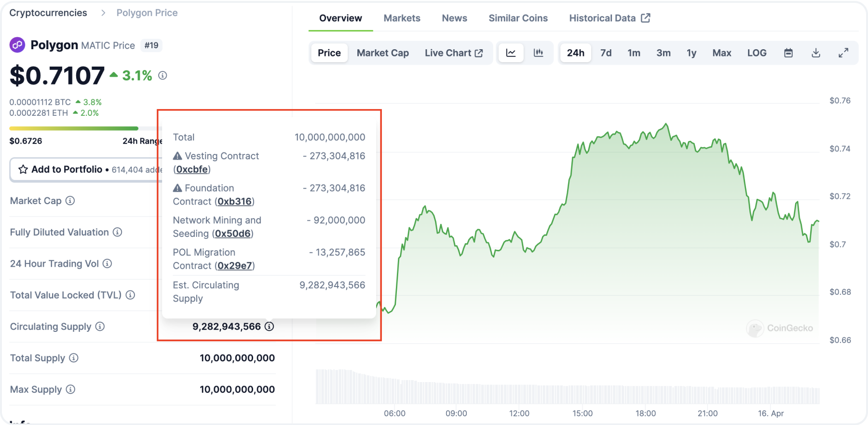The image size is (868, 425).
Task: Expand chart to fullscreen
Action: click(x=843, y=53)
